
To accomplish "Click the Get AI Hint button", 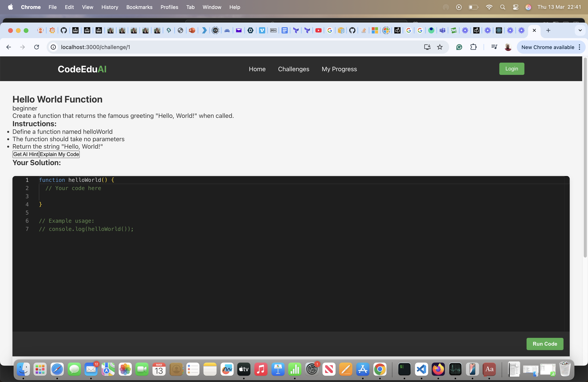I will (26, 154).
